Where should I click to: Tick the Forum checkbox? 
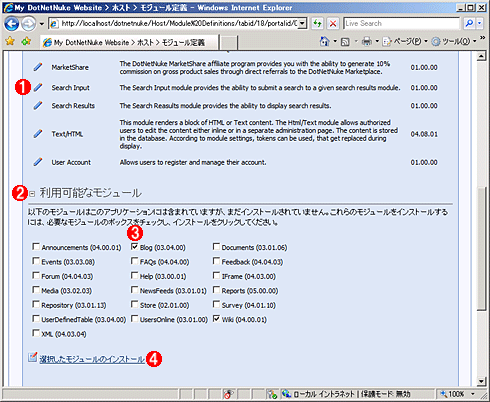[x=36, y=275]
